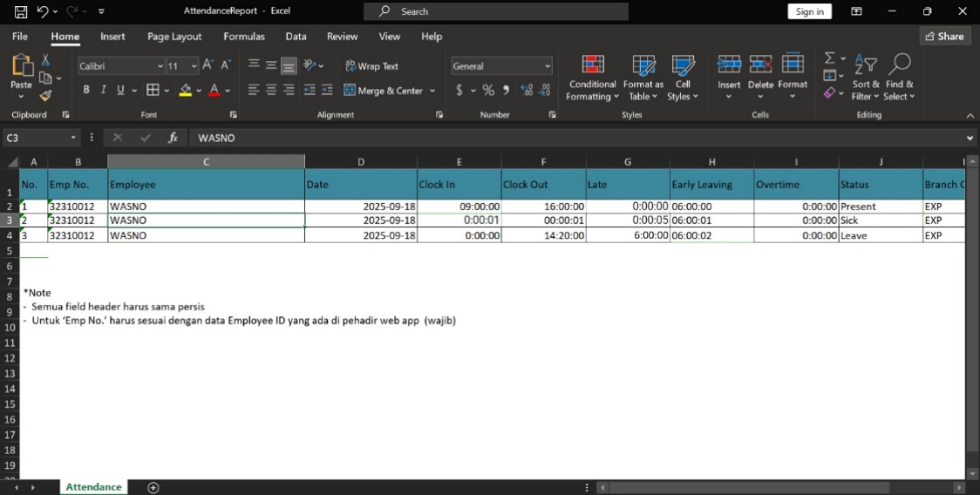Toggle Bold formatting
Image resolution: width=980 pixels, height=495 pixels.
pos(86,90)
